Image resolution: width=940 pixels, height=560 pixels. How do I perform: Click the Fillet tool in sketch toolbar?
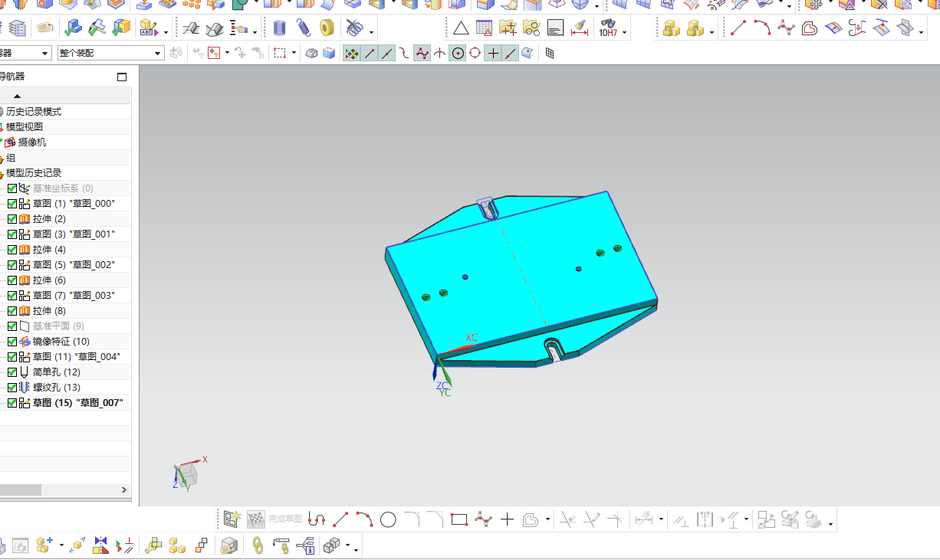412,519
